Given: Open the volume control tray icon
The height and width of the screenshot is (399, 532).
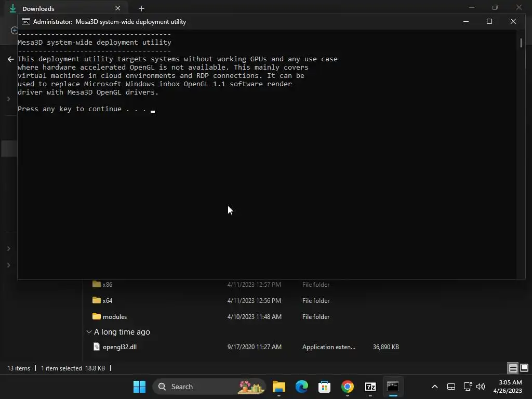Looking at the screenshot, I should tap(481, 387).
